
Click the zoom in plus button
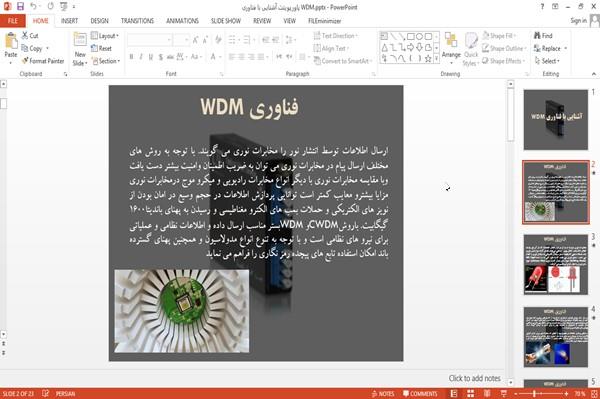pos(566,394)
